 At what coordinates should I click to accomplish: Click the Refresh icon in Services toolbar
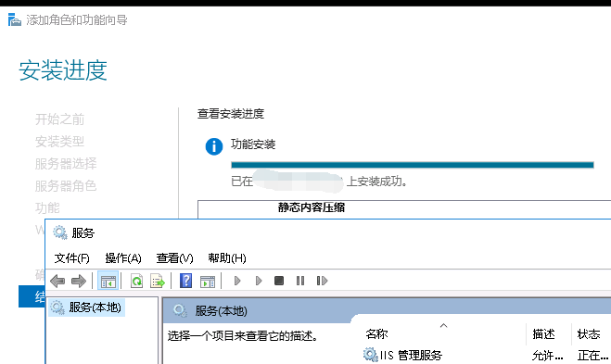point(136,281)
